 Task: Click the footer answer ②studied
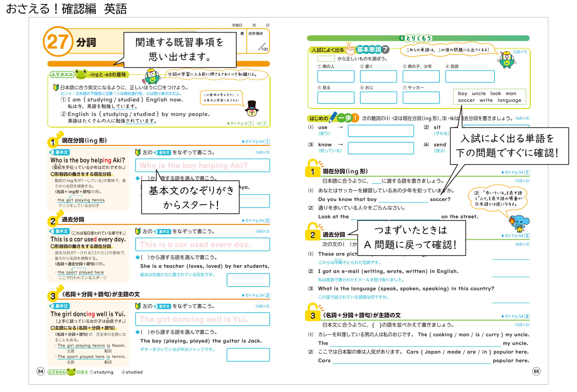(132, 372)
